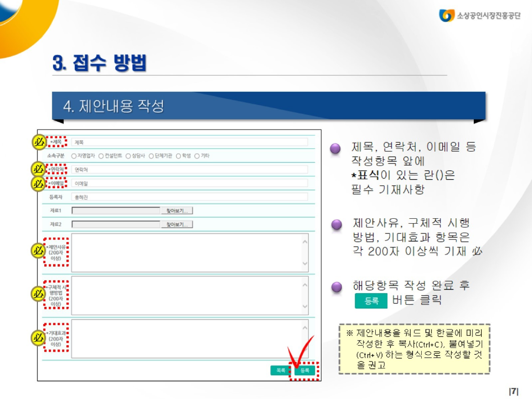Click the 必 badge next to 이메일

click(x=39, y=183)
